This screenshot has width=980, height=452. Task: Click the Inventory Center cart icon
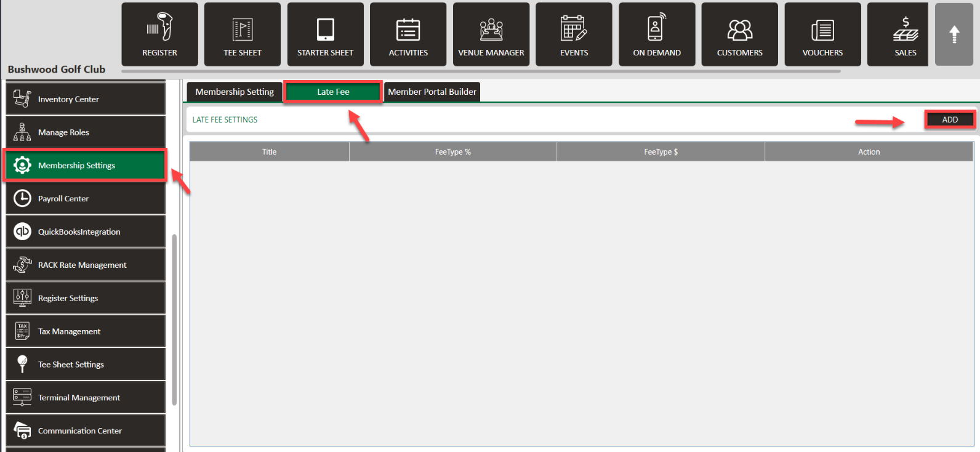pos(22,99)
